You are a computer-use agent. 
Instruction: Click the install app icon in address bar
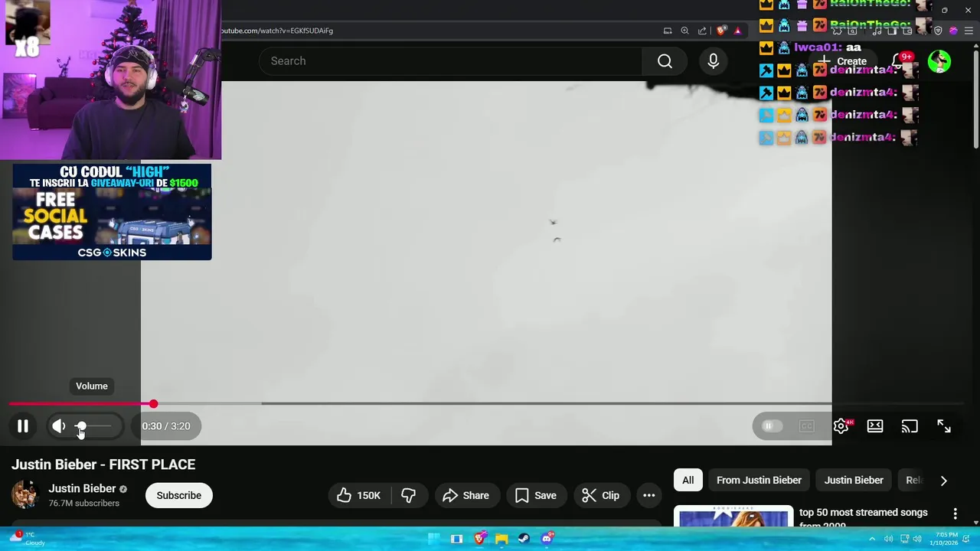tap(668, 31)
